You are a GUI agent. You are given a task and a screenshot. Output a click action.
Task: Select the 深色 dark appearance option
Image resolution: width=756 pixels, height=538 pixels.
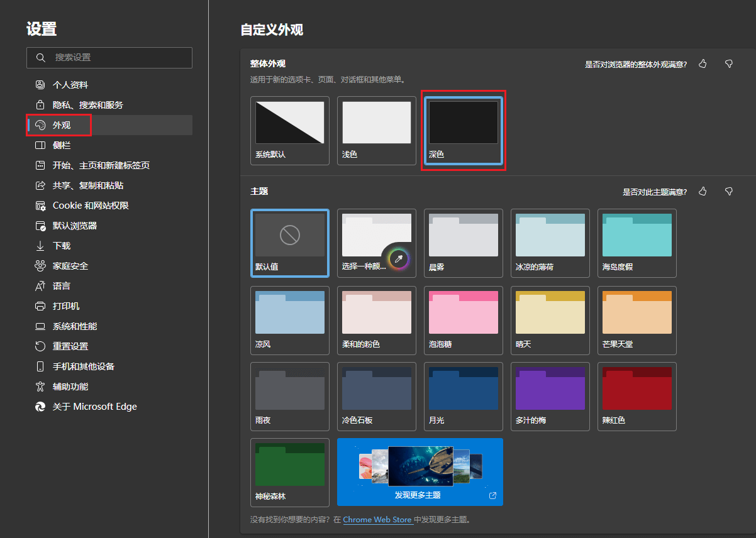pyautogui.click(x=463, y=131)
